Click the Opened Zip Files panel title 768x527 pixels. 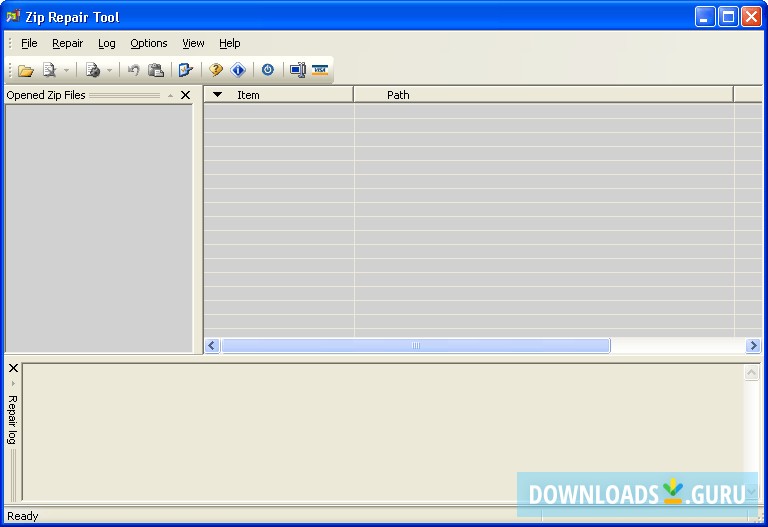coord(46,95)
